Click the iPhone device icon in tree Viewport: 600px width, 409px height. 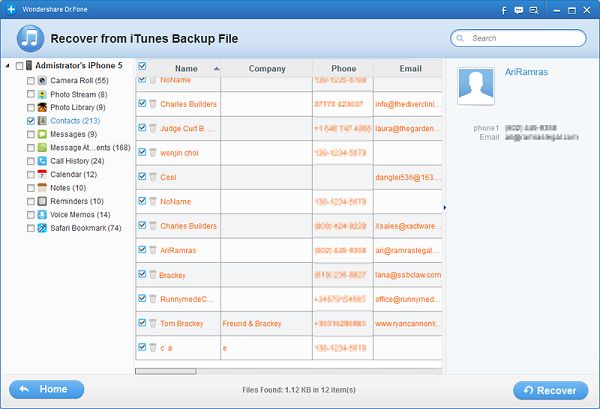29,65
